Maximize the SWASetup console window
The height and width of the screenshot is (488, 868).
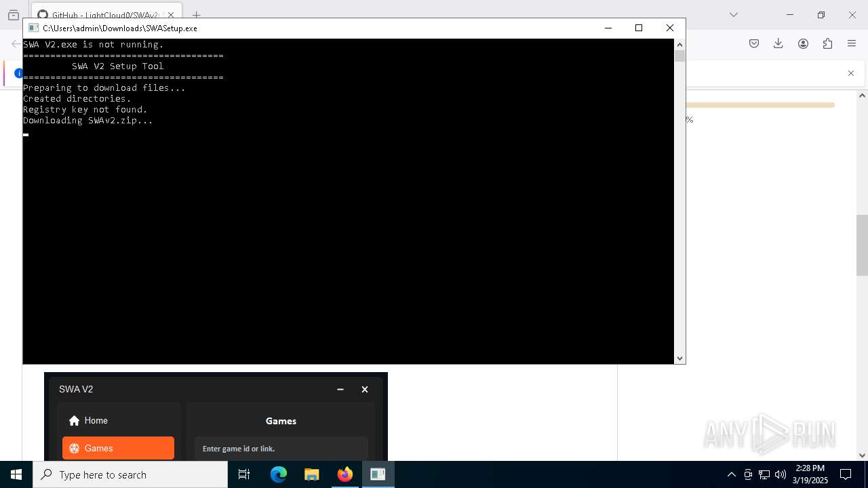pyautogui.click(x=638, y=28)
